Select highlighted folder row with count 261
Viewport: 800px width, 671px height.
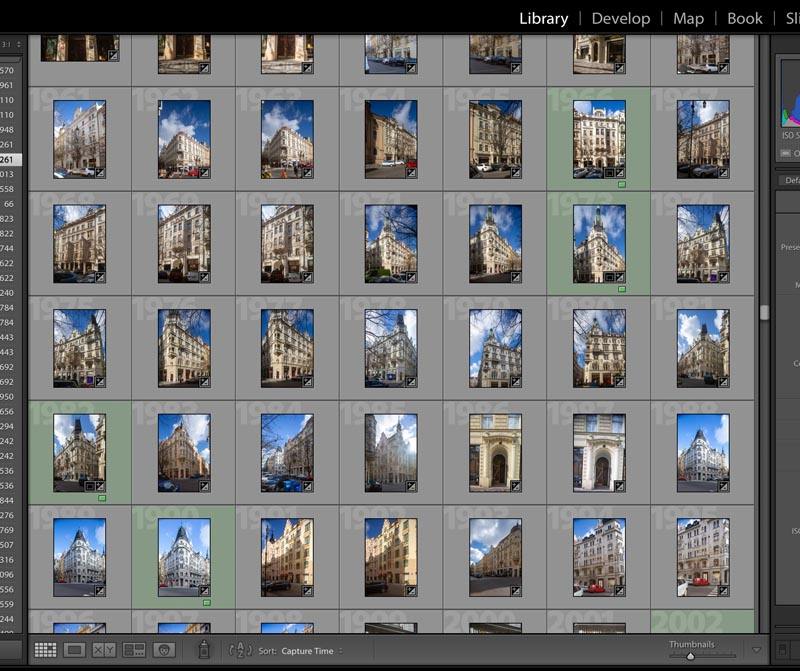[11, 159]
